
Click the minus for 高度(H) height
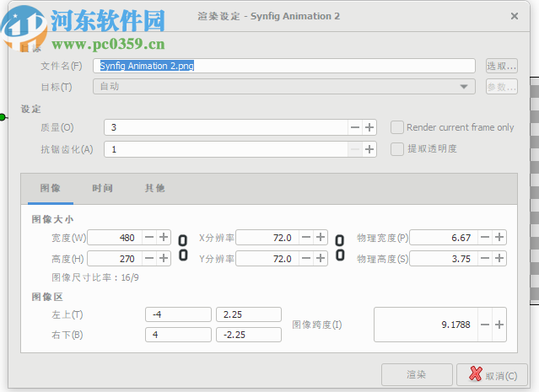click(149, 258)
